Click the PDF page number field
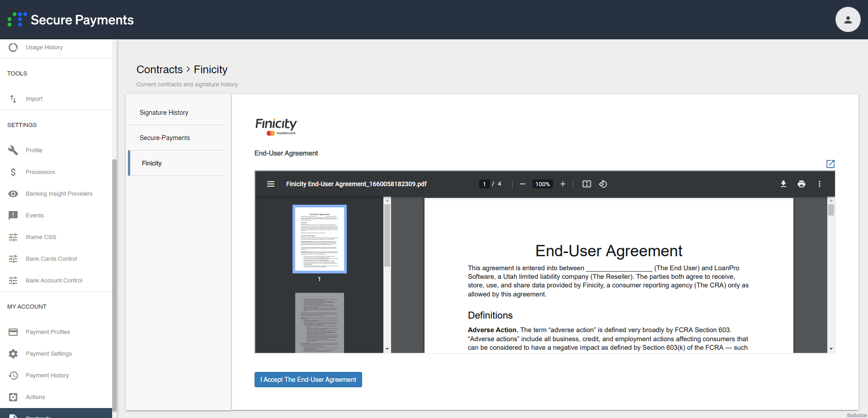The width and height of the screenshot is (868, 418). coord(484,184)
